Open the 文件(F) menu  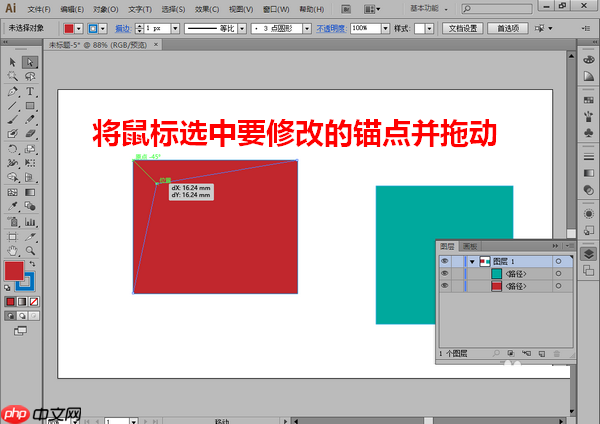[x=39, y=9]
